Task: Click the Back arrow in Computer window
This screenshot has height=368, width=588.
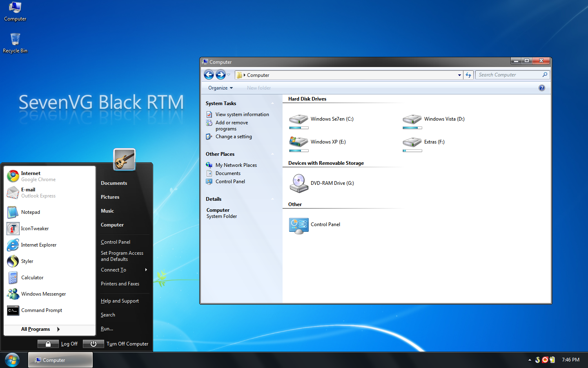Action: [x=209, y=75]
